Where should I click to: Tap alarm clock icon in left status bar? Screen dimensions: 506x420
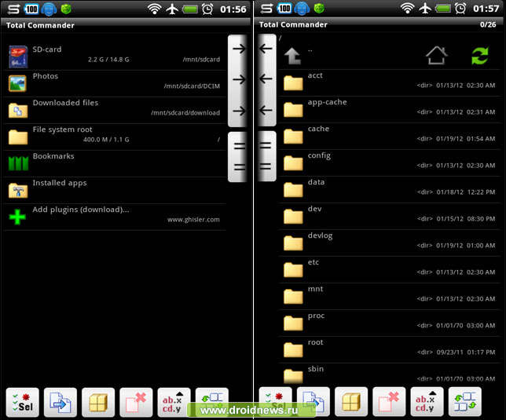(x=207, y=9)
